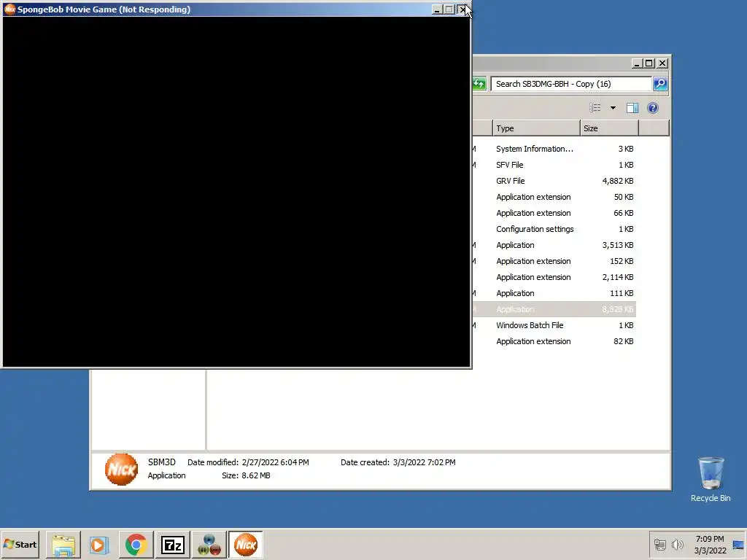The height and width of the screenshot is (560, 747).
Task: Click the taskbar clock showing 7:09 PM
Action: tap(710, 544)
